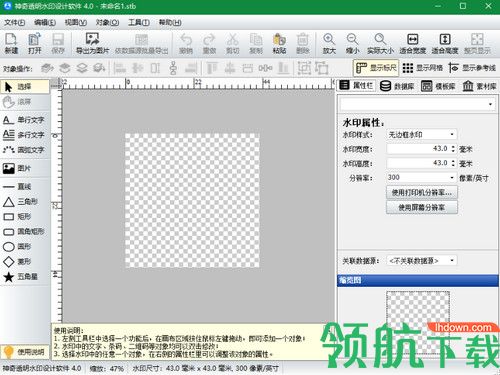Screen dimensions: 500x375
Task: Select the 圆角矩形 rounded rectangle tool
Action: [25, 231]
